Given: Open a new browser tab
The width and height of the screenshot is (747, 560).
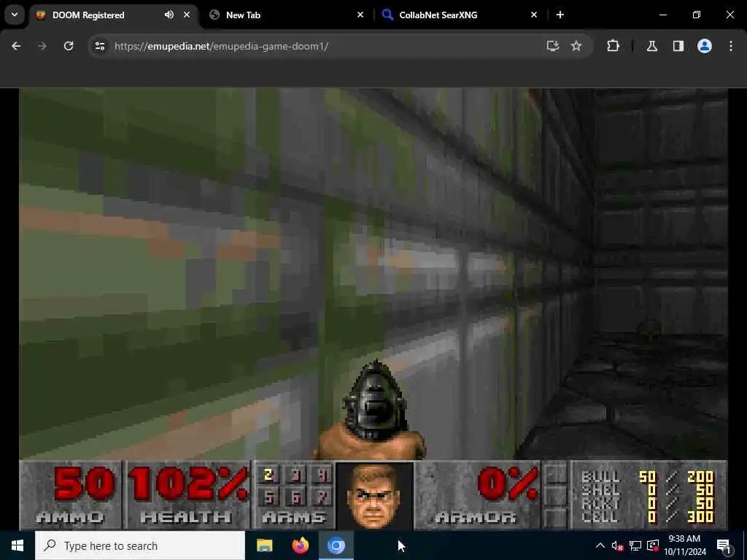Looking at the screenshot, I should (x=560, y=15).
